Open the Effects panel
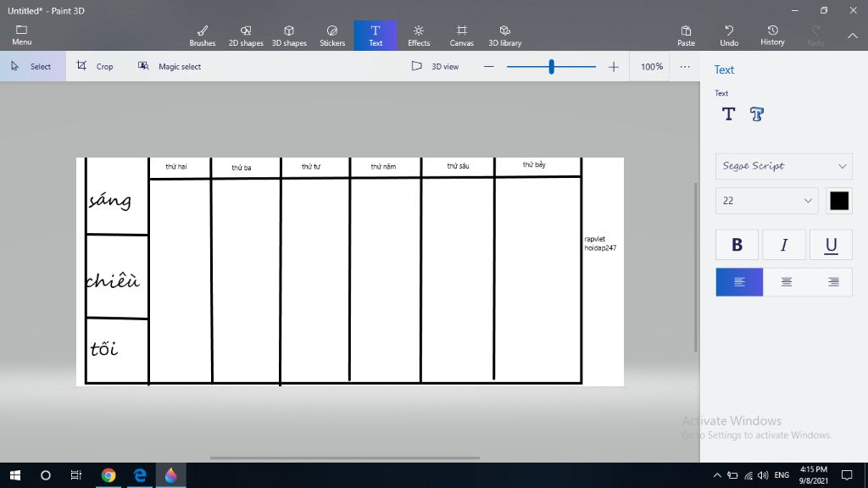 click(x=419, y=36)
